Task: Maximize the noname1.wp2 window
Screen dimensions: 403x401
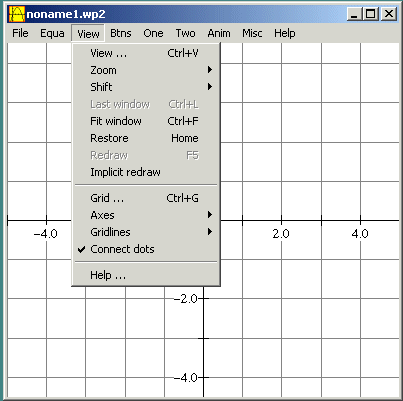Action: (x=371, y=14)
